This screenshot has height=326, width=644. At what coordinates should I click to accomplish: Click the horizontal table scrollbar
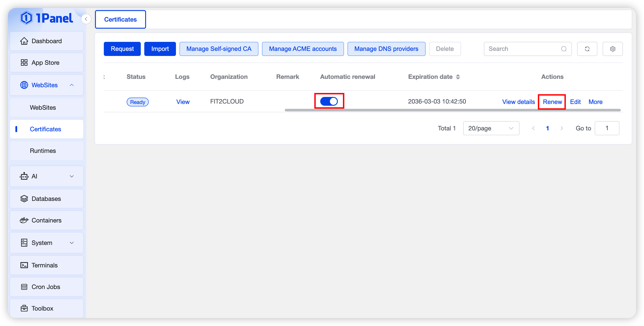point(452,110)
